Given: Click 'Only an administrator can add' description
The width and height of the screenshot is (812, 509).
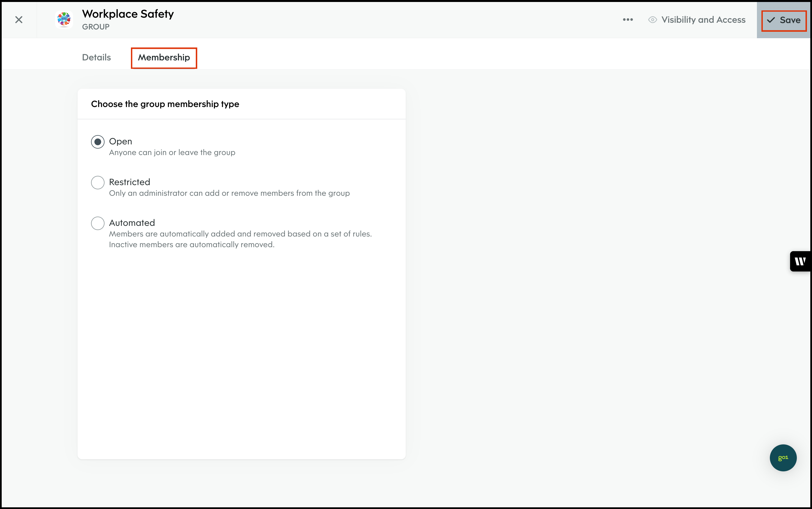Looking at the screenshot, I should [229, 193].
